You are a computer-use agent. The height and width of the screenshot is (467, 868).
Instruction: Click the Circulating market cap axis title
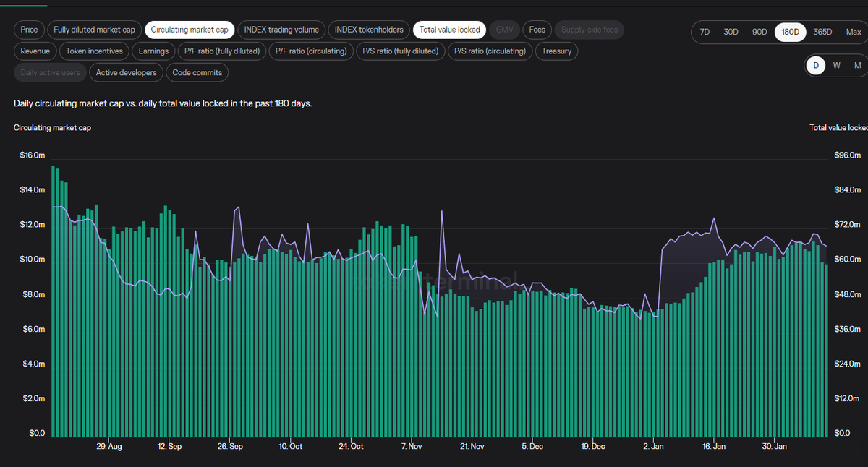[x=52, y=128]
